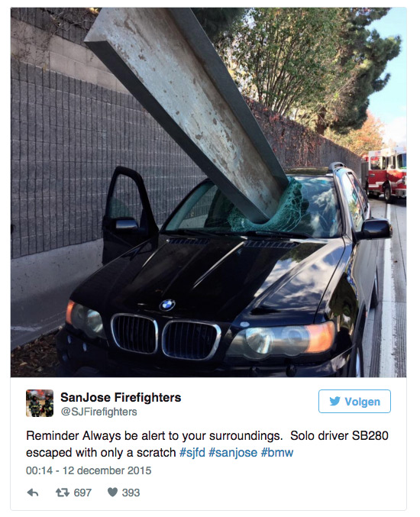Follow the account with the Volgen button

click(354, 401)
